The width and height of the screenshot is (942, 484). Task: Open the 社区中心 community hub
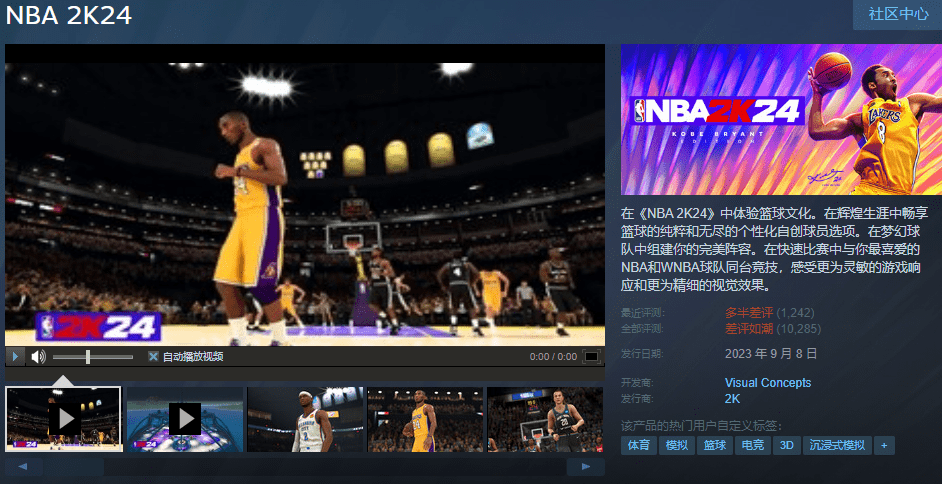[897, 14]
